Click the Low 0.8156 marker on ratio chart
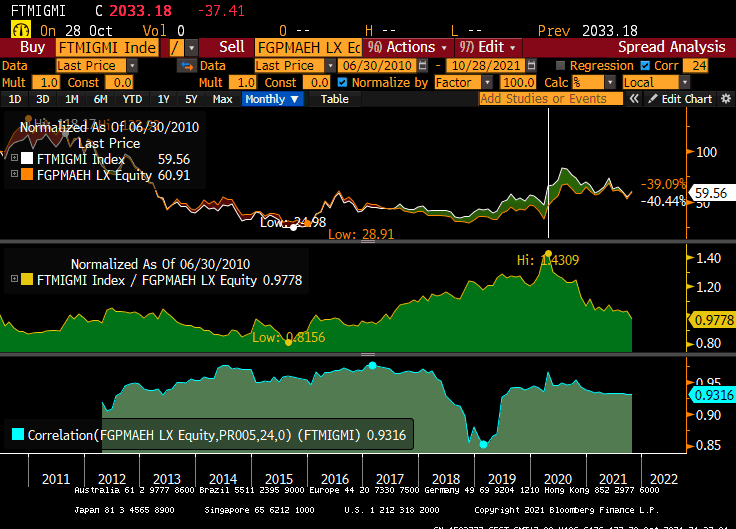Viewport: 736px width, 529px height. [x=289, y=342]
